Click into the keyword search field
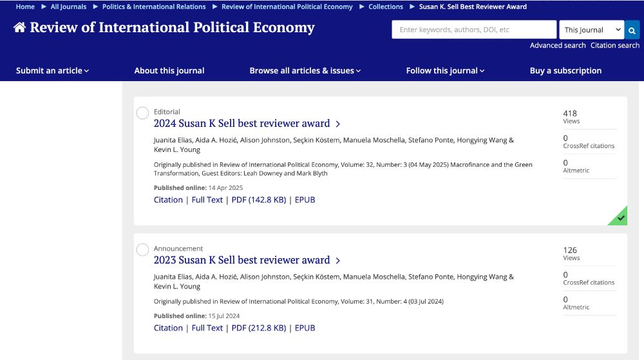 474,30
